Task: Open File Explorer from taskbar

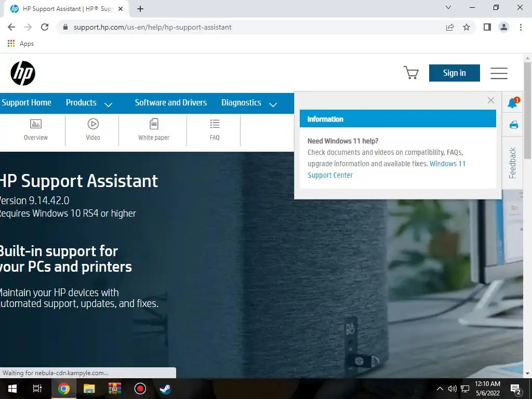Action: coord(89,389)
